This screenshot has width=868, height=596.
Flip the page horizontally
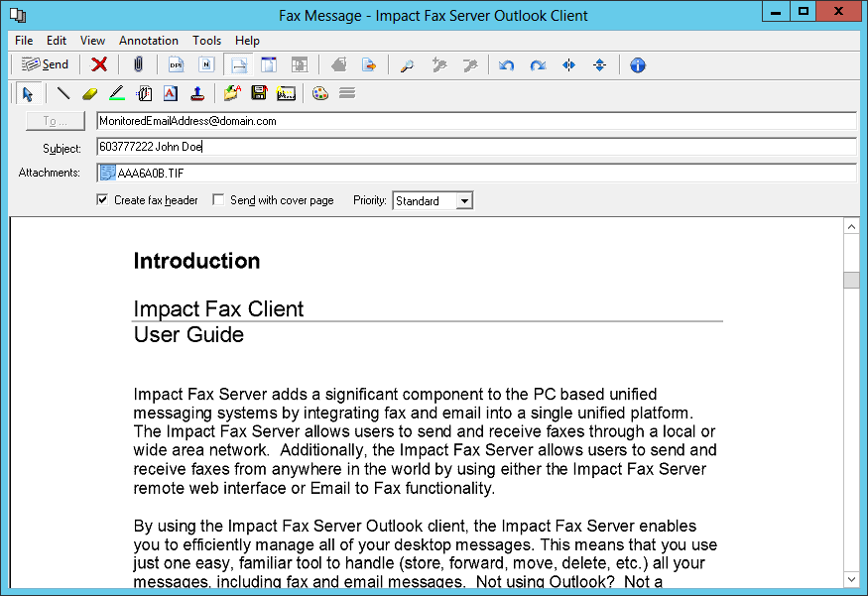click(x=568, y=64)
